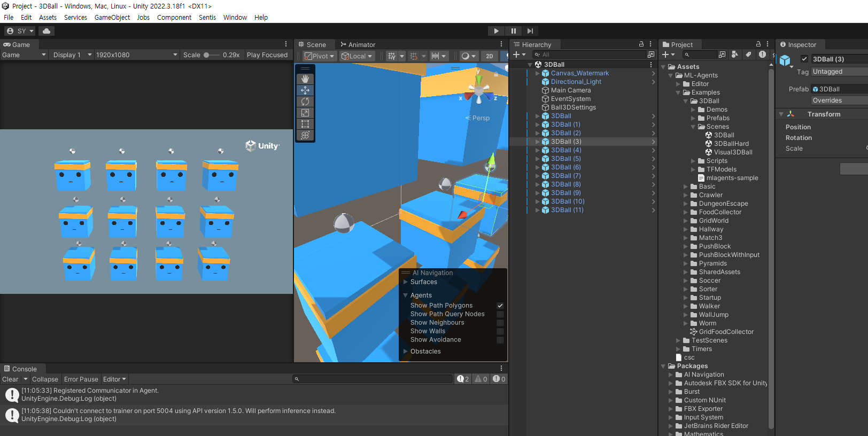Lock the Project panel
Viewport: 868px width, 436px height.
pos(758,44)
